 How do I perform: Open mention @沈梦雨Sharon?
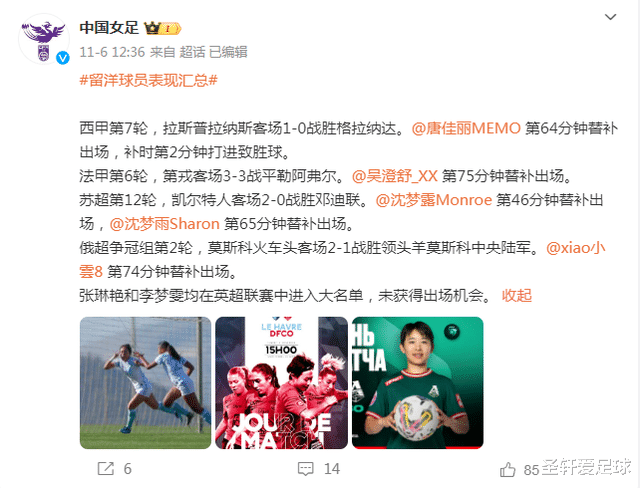164,224
